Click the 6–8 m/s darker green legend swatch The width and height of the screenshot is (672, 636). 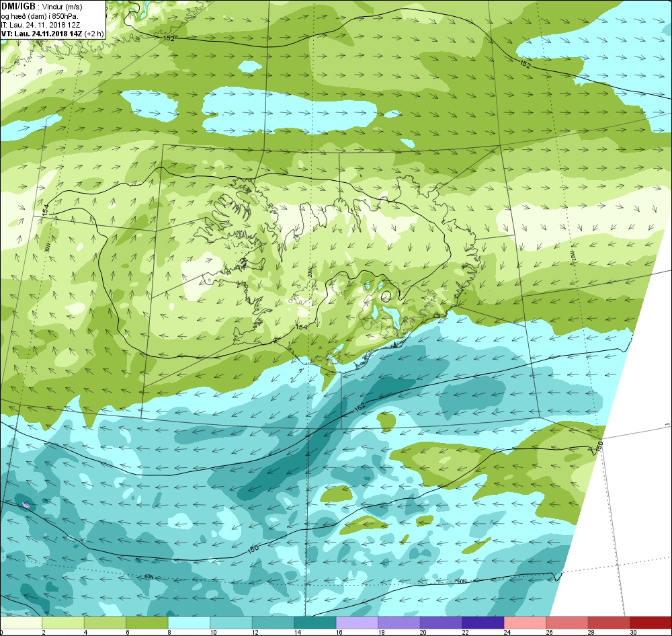click(147, 623)
